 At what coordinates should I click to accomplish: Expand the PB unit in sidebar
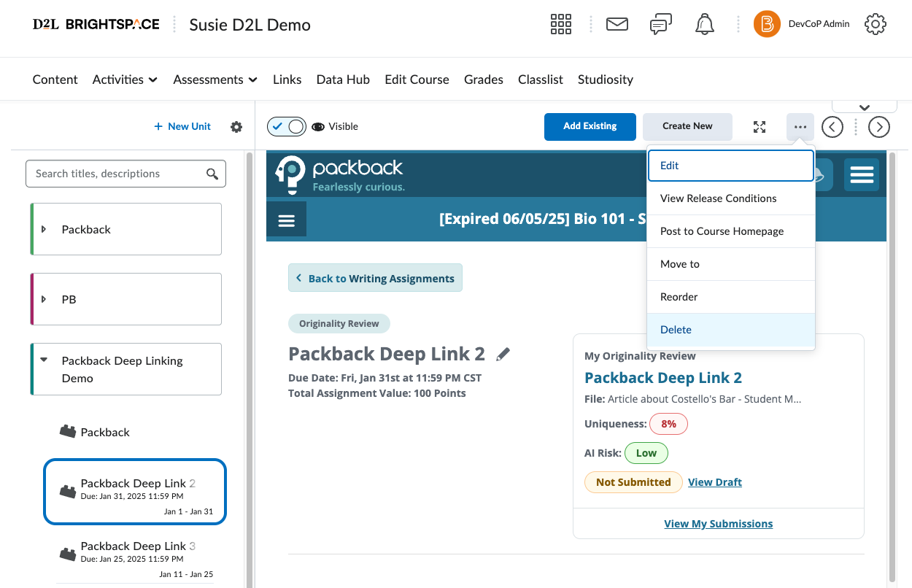(44, 299)
